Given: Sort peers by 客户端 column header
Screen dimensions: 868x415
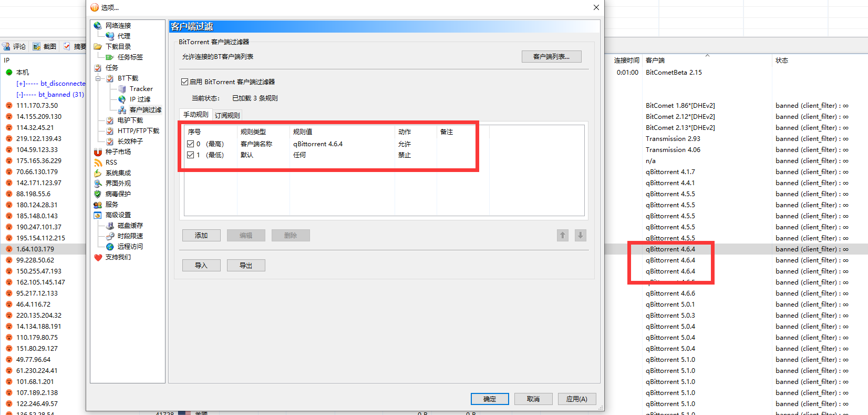Looking at the screenshot, I should click(x=655, y=60).
